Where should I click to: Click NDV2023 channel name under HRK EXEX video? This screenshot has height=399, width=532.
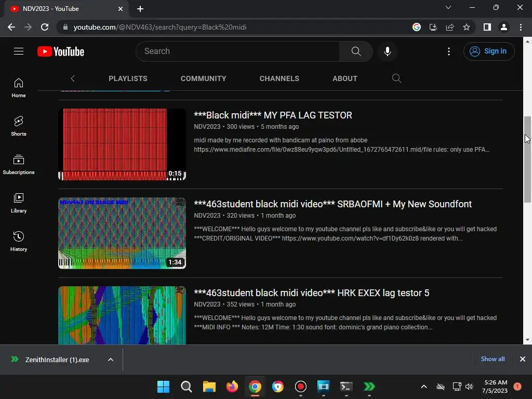click(207, 304)
